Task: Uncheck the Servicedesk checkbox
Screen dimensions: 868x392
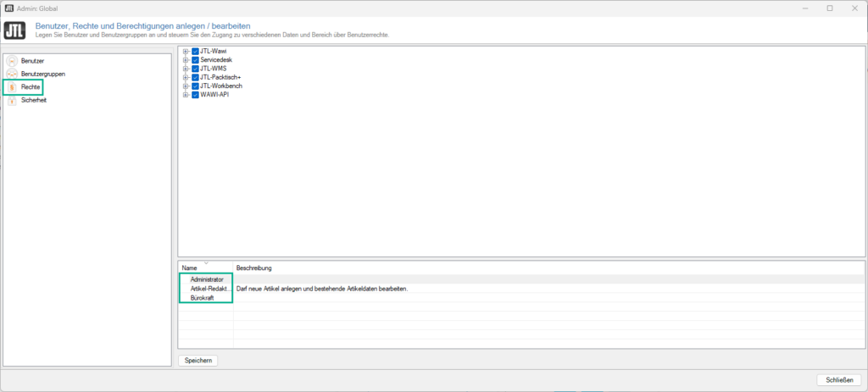Action: [x=196, y=60]
